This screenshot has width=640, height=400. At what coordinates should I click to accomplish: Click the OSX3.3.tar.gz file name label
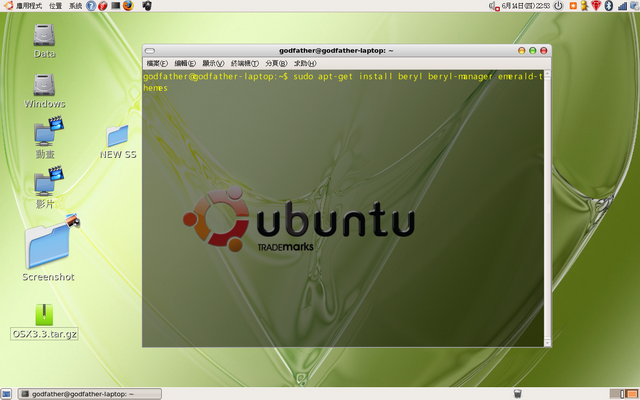44,334
